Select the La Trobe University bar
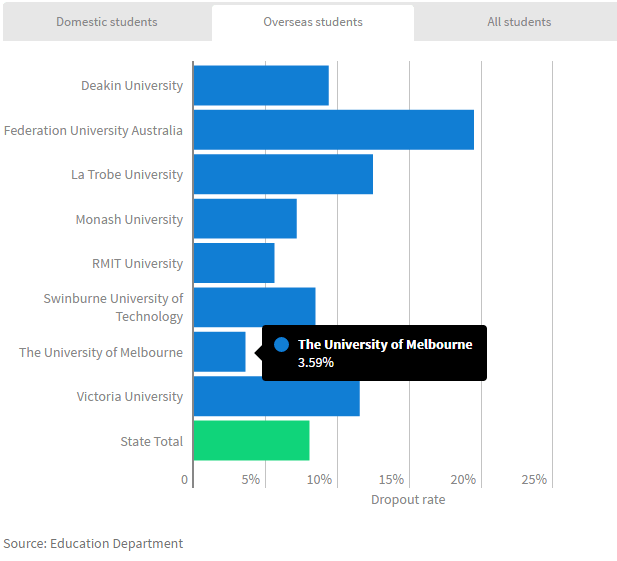617x561 pixels. [x=283, y=174]
